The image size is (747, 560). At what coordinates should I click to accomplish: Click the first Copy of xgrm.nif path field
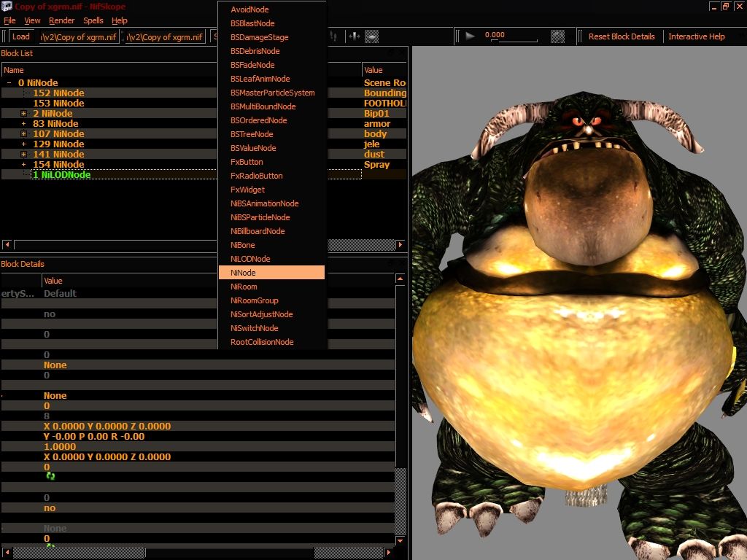point(79,37)
